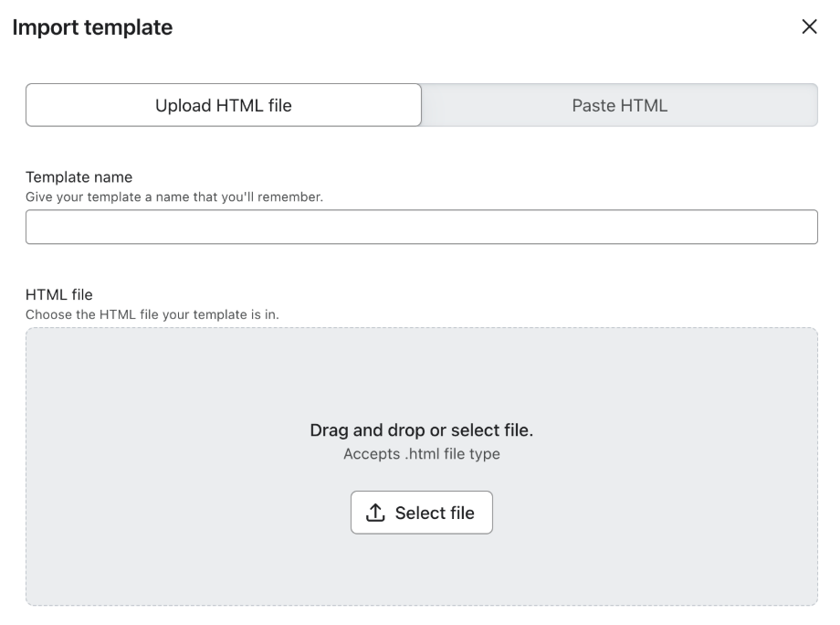Switch to the Paste HTML tab
This screenshot has height=625, width=840.
619,105
